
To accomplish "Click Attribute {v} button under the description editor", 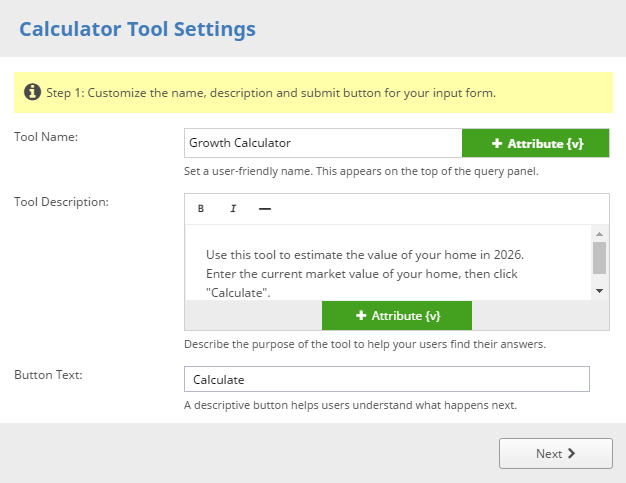I will pos(397,315).
